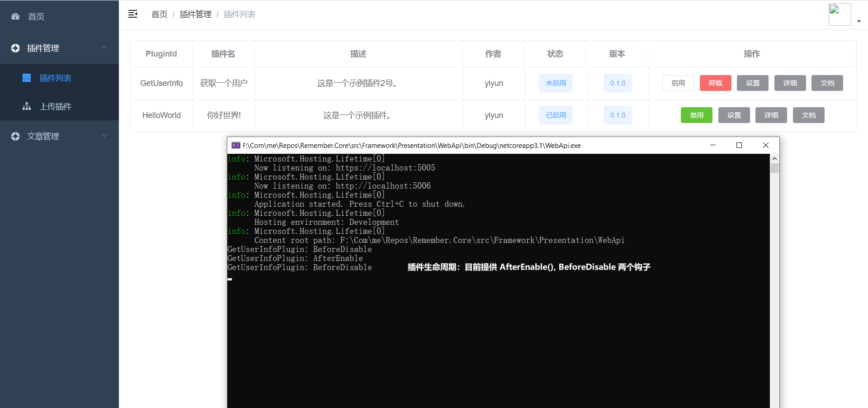Click the GetUserInfo PluginId cell
The width and height of the screenshot is (868, 408).
(x=161, y=83)
